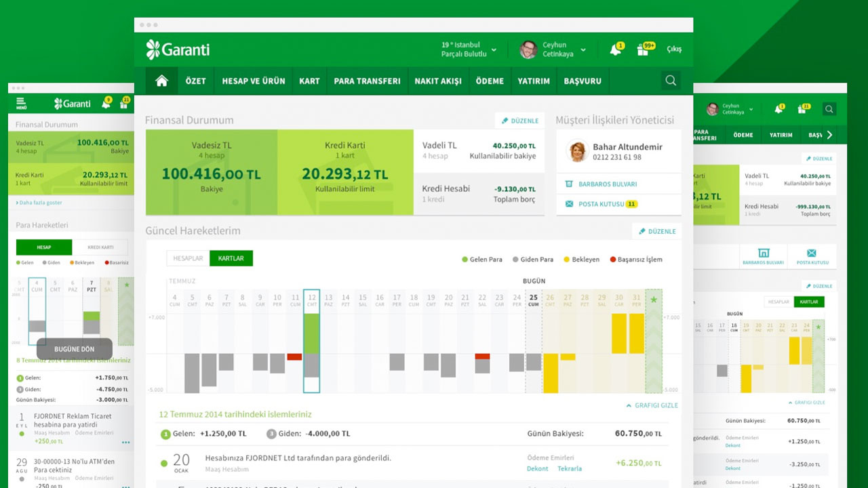Expand the Istanbul weather dropdown arrow
Screen dimensions: 868x488
(494, 50)
